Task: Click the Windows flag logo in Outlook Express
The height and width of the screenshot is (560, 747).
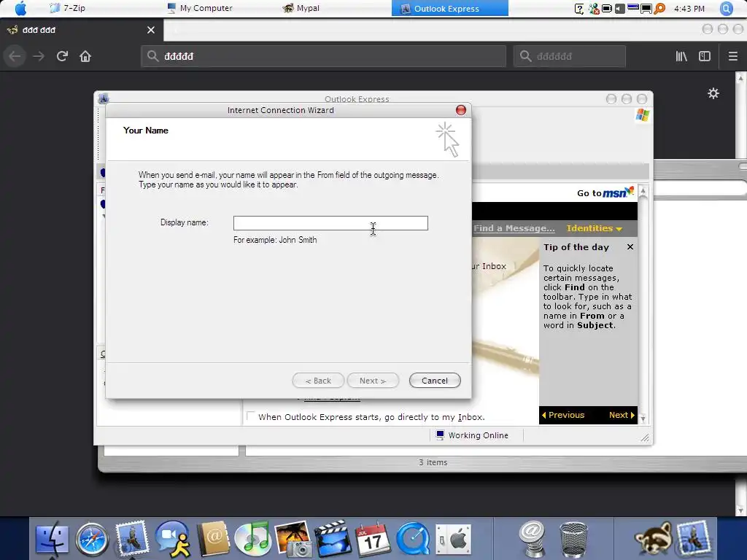Action: pyautogui.click(x=642, y=115)
